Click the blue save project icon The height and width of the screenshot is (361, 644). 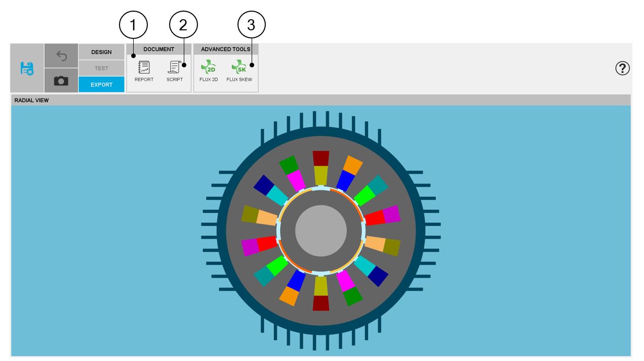(27, 68)
